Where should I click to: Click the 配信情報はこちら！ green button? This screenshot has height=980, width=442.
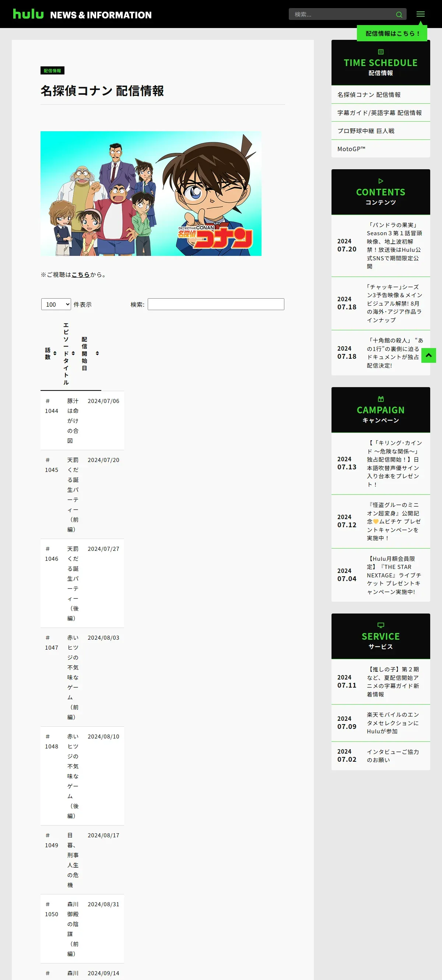tap(392, 33)
